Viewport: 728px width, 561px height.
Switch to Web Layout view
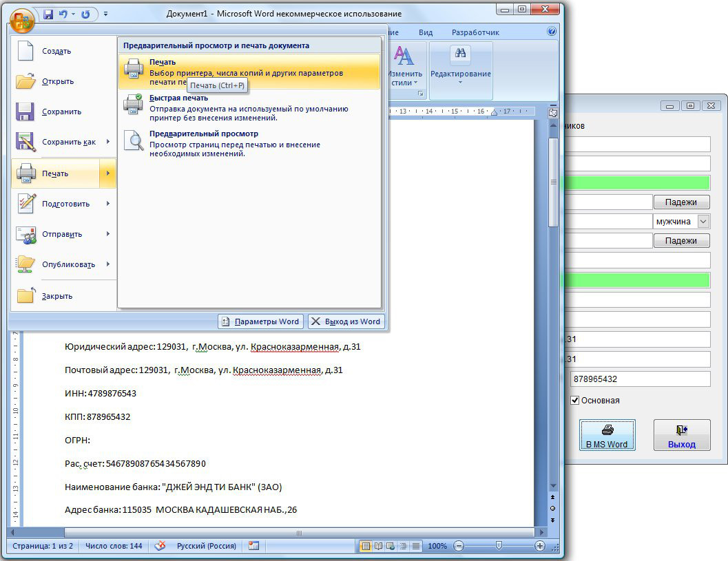pyautogui.click(x=391, y=546)
